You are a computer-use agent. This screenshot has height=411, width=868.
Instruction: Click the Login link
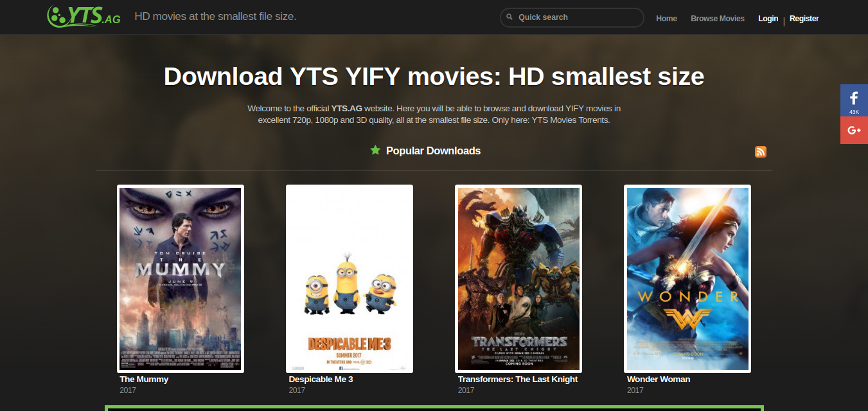(768, 19)
